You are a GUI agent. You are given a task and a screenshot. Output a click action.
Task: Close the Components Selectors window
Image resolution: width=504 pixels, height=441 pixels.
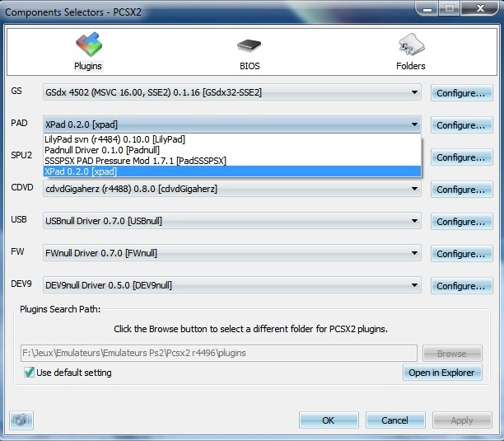[x=480, y=9]
